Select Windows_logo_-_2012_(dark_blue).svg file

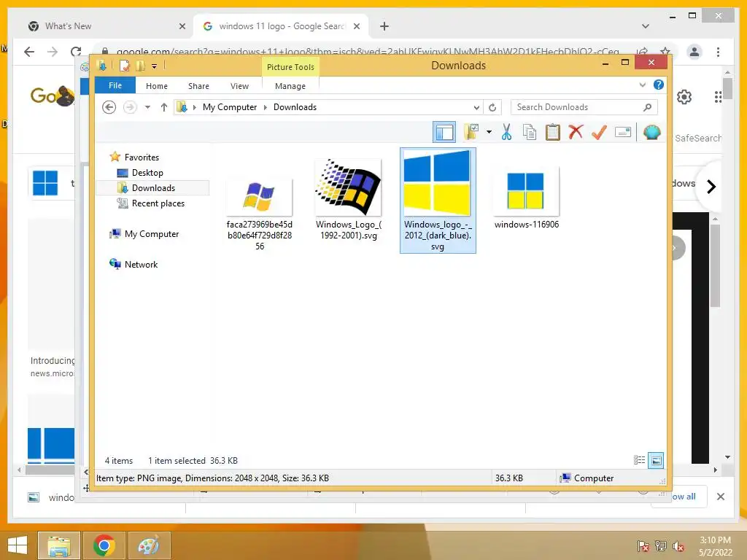pyautogui.click(x=438, y=201)
